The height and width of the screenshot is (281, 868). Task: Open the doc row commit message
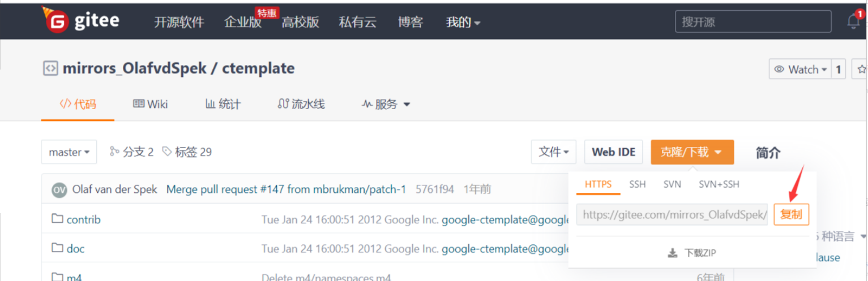click(x=415, y=249)
